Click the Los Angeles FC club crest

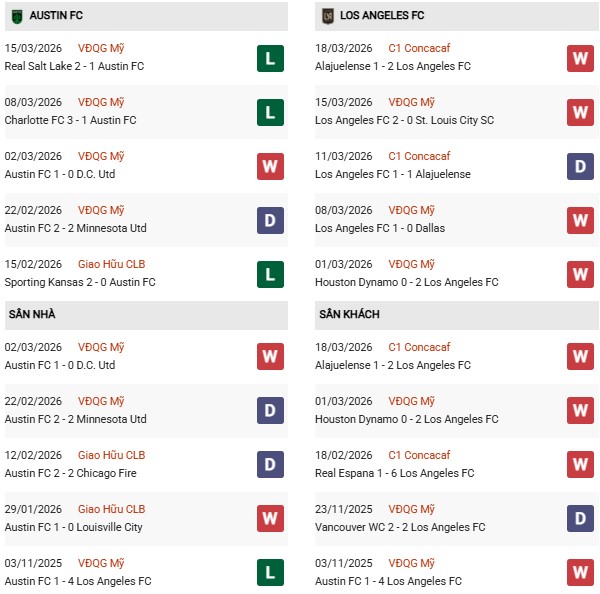[326, 16]
